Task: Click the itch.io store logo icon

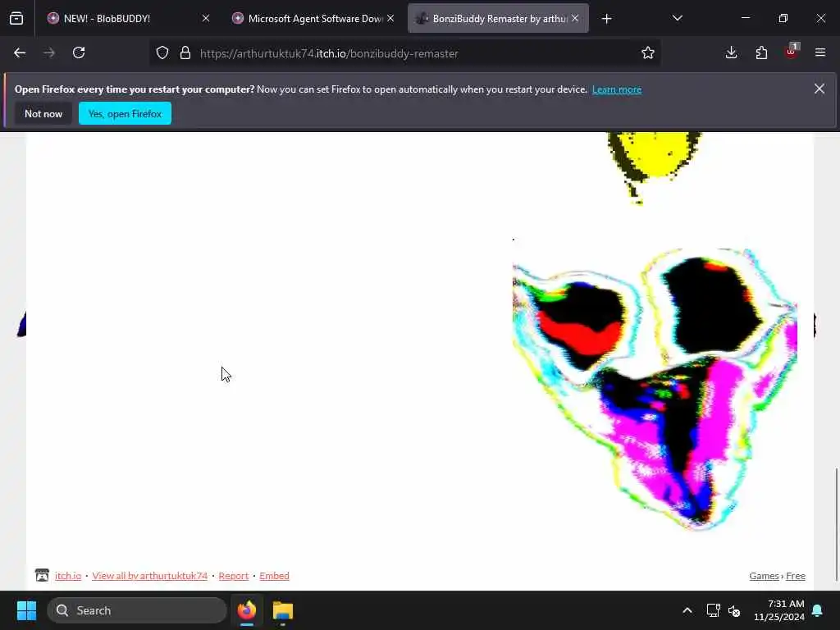Action: (x=42, y=575)
